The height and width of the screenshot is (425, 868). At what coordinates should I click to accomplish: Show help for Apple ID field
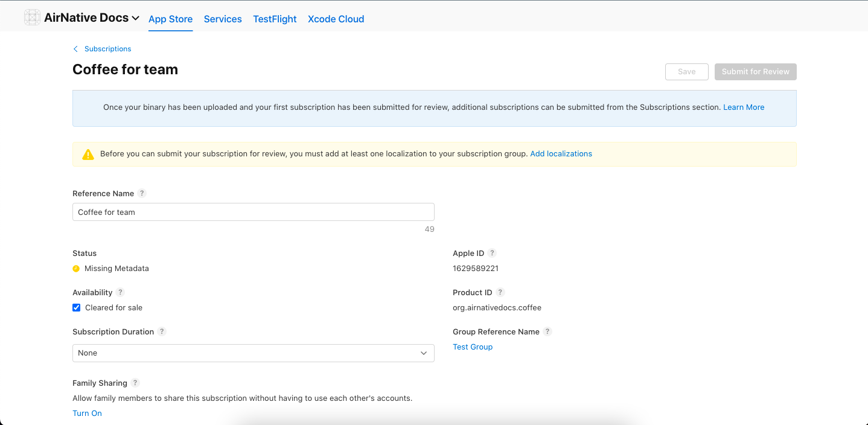(x=492, y=253)
